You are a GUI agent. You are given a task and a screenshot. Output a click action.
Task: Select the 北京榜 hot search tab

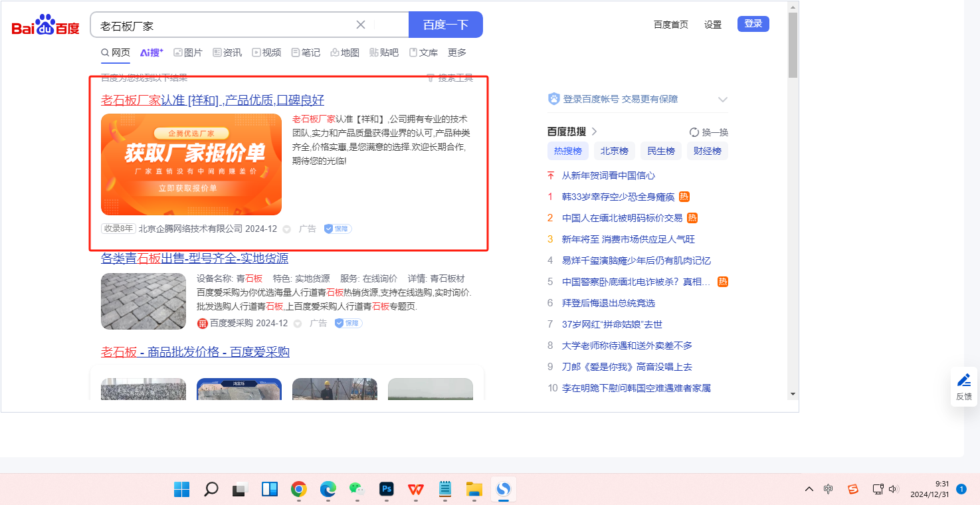point(614,151)
